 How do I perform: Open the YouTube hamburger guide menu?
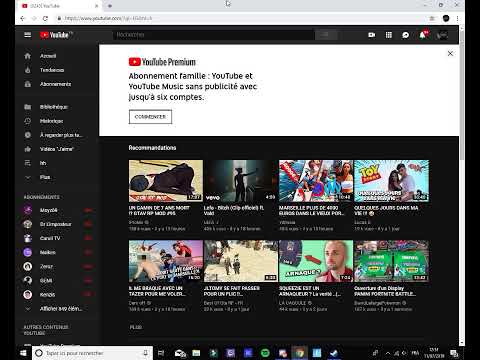tap(28, 35)
